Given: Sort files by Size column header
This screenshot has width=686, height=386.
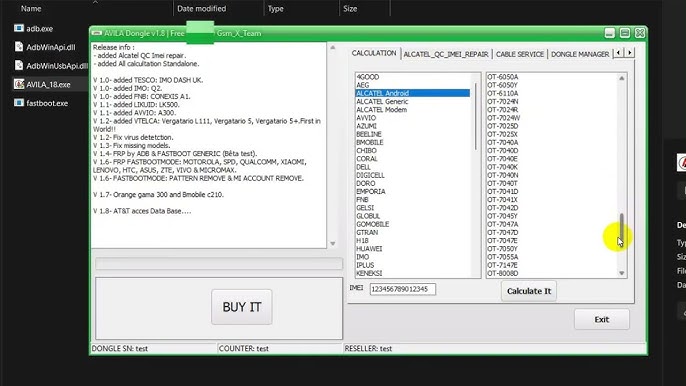Looking at the screenshot, I should coord(350,8).
